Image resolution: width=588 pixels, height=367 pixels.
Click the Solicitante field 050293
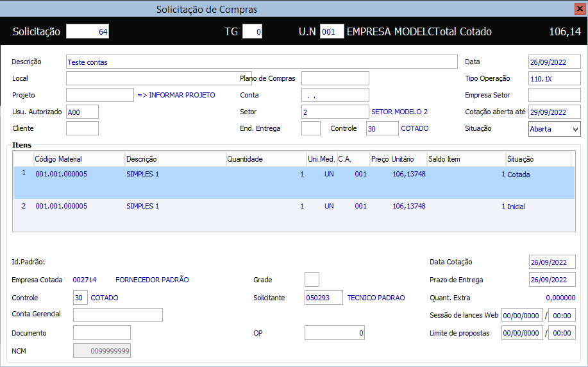324,298
